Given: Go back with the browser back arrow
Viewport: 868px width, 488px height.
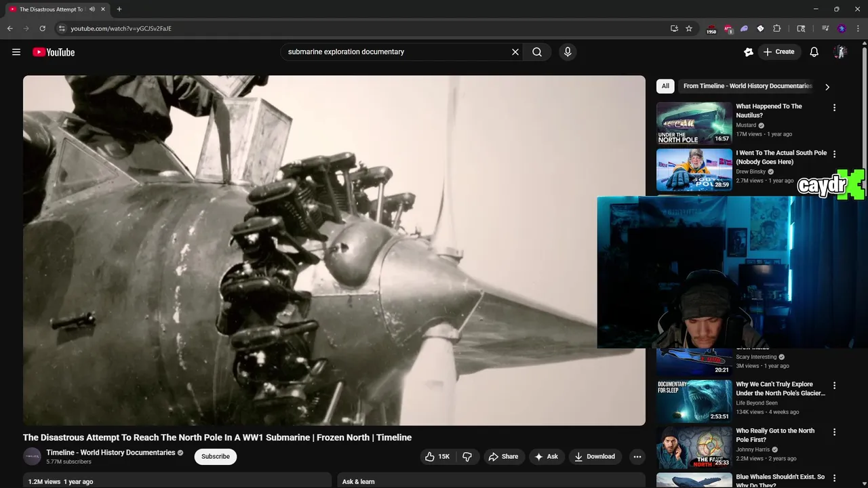Looking at the screenshot, I should pos(9,28).
